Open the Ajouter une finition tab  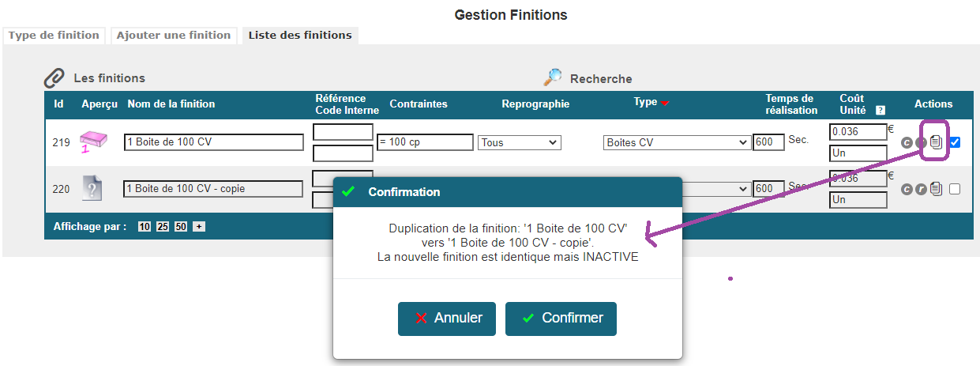pyautogui.click(x=174, y=36)
